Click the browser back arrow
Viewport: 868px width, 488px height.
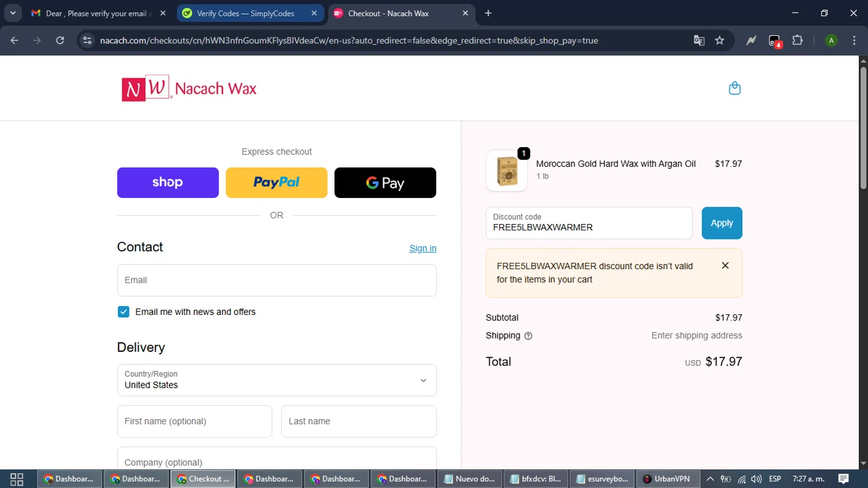(14, 41)
